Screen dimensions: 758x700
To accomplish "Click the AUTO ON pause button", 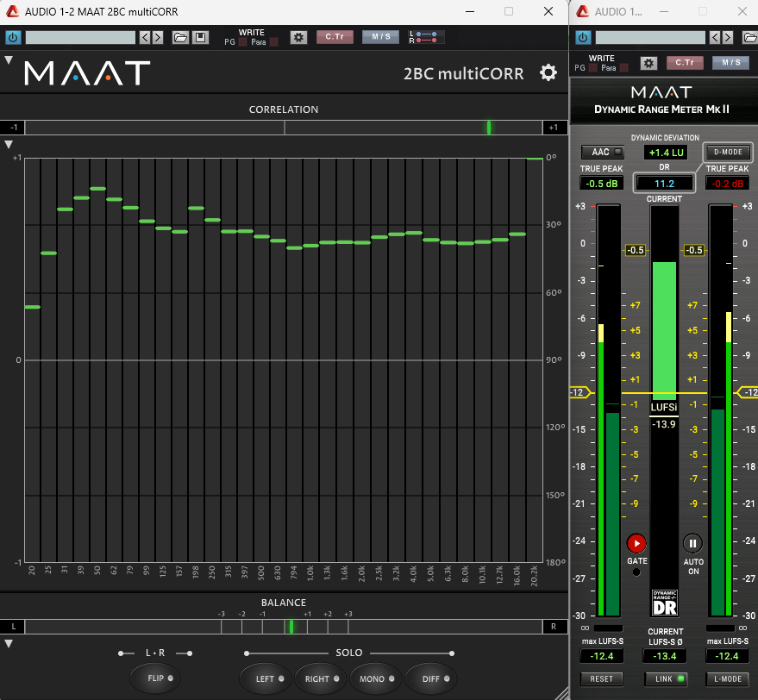I will pyautogui.click(x=692, y=543).
